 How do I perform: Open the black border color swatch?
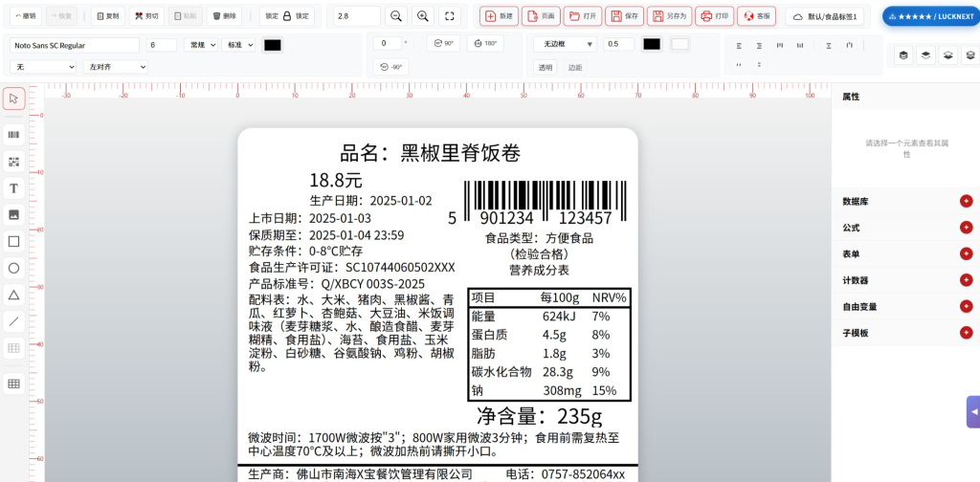click(x=651, y=44)
